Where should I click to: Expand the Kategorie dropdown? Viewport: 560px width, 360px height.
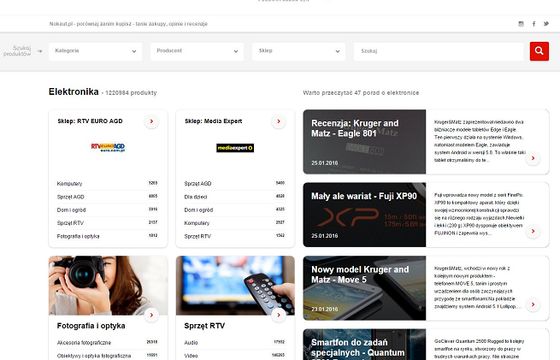tap(95, 51)
